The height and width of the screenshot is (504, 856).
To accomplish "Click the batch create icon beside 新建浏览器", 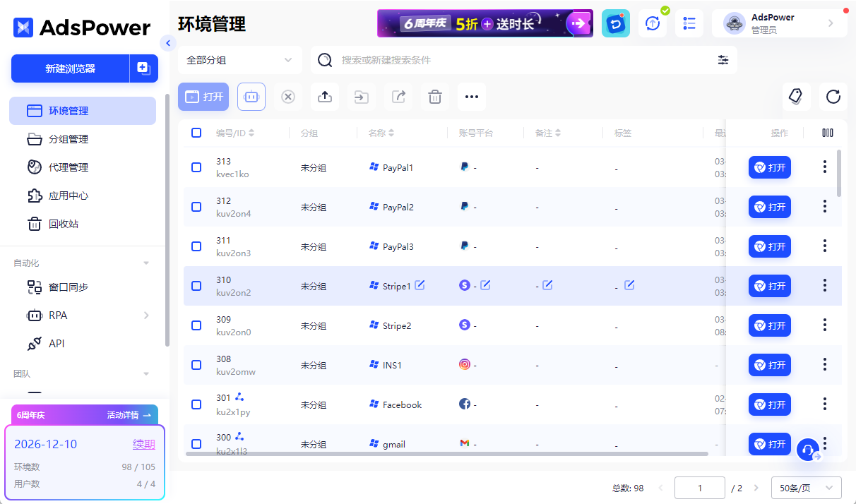I will 143,68.
